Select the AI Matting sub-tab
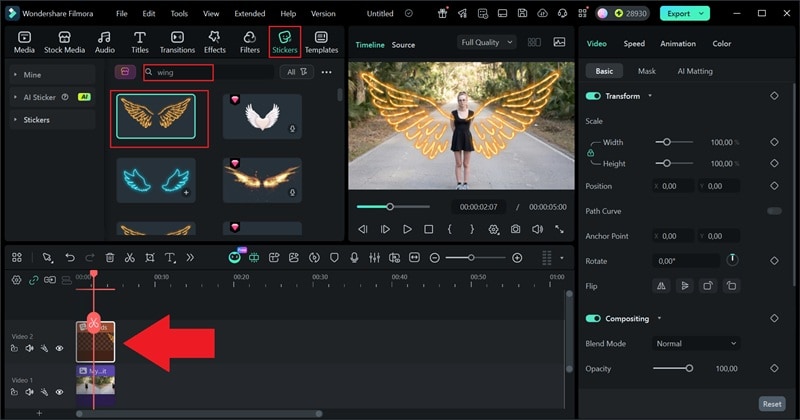This screenshot has width=800, height=420. coord(695,71)
